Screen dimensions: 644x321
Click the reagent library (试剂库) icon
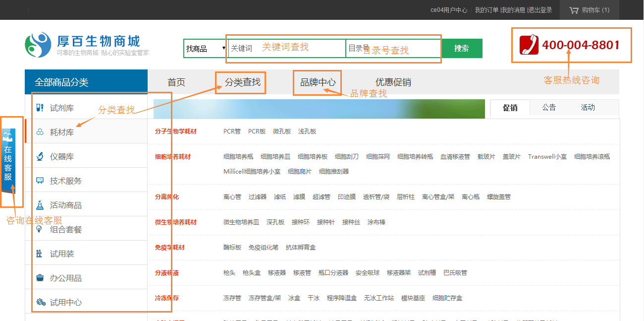[x=40, y=108]
